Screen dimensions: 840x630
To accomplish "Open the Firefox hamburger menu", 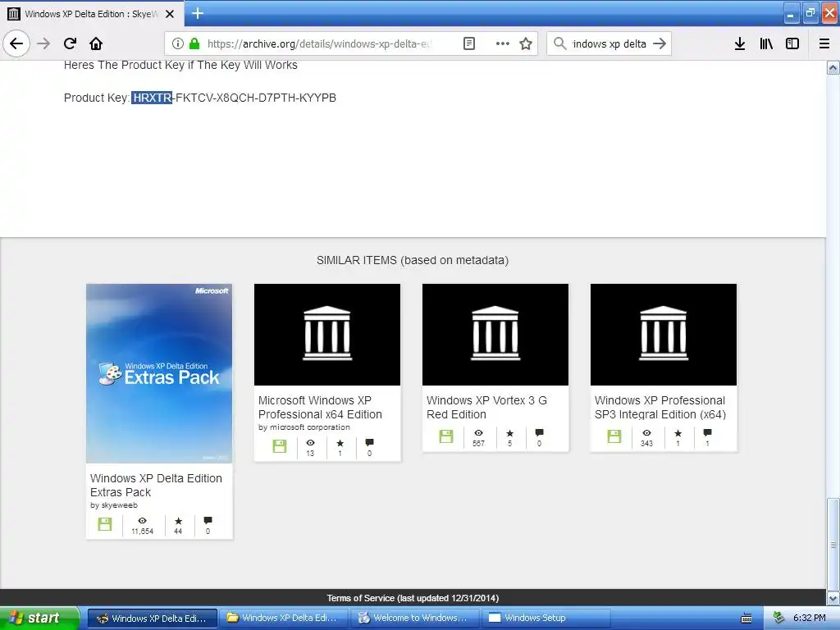I will pos(824,43).
